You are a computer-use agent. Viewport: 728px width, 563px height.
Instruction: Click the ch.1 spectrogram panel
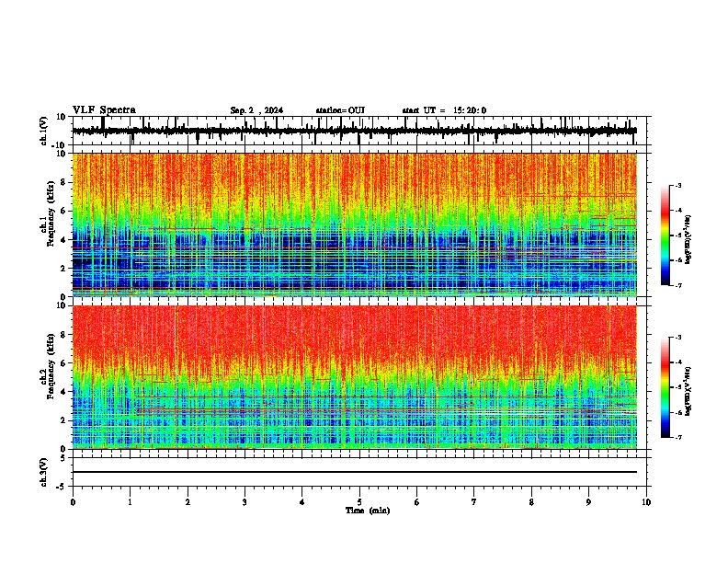[355, 224]
